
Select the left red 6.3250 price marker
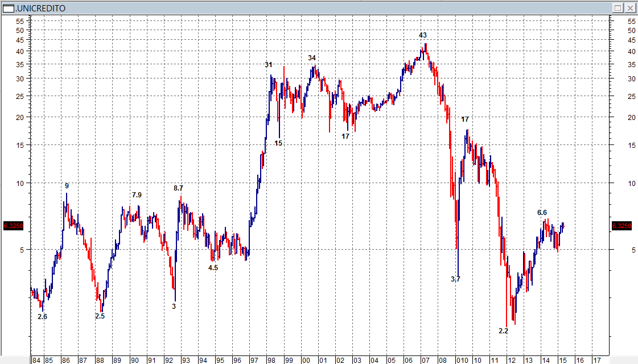pos(13,226)
